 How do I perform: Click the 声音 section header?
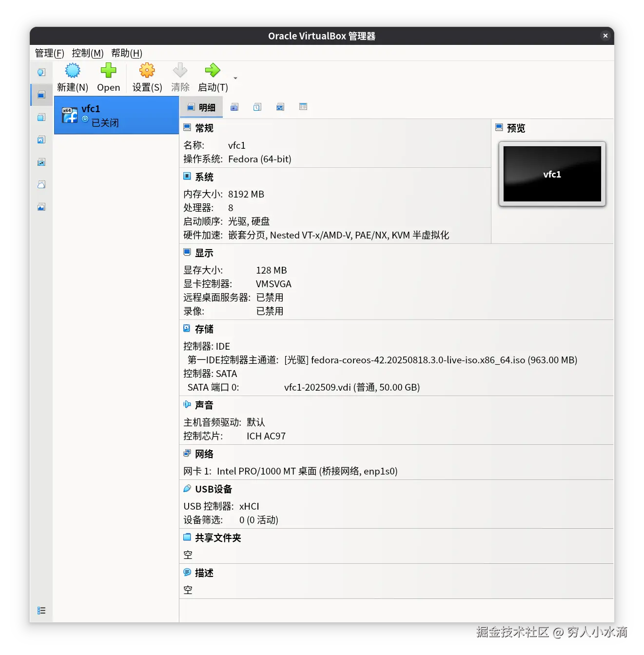(x=204, y=405)
